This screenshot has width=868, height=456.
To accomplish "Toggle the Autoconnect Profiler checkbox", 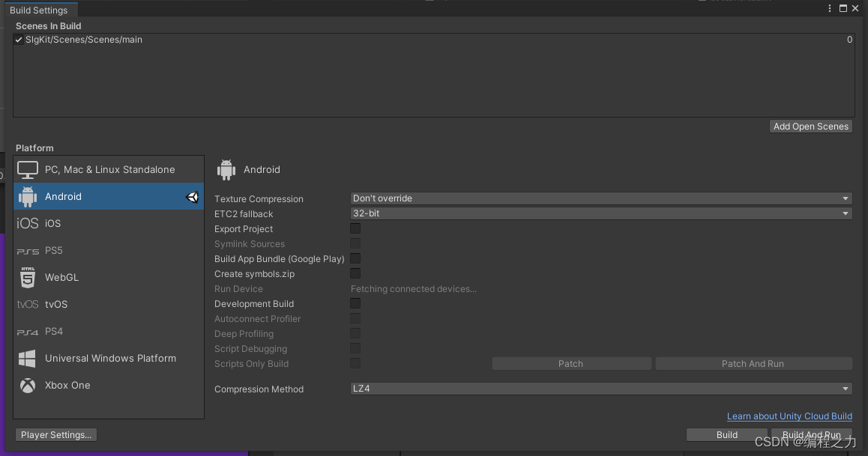I will [x=355, y=318].
